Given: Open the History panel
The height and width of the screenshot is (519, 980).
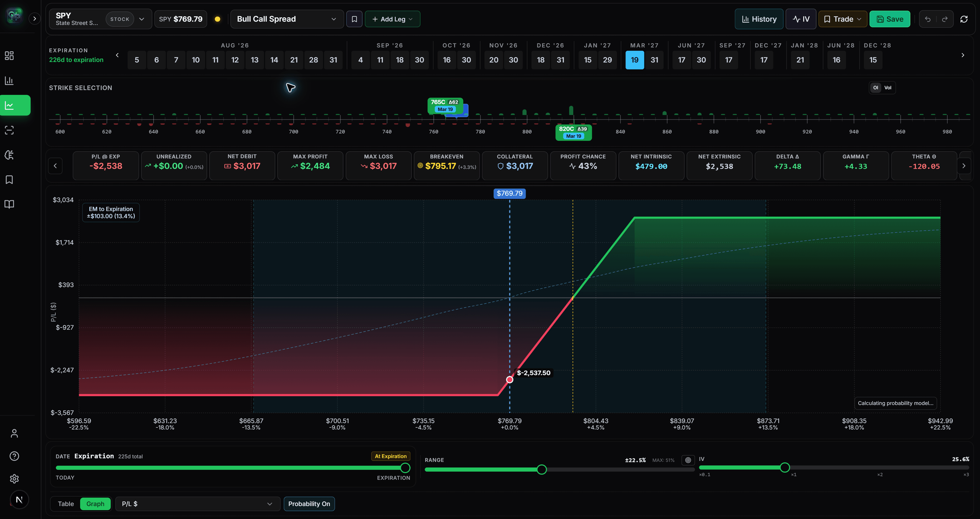Looking at the screenshot, I should (758, 19).
